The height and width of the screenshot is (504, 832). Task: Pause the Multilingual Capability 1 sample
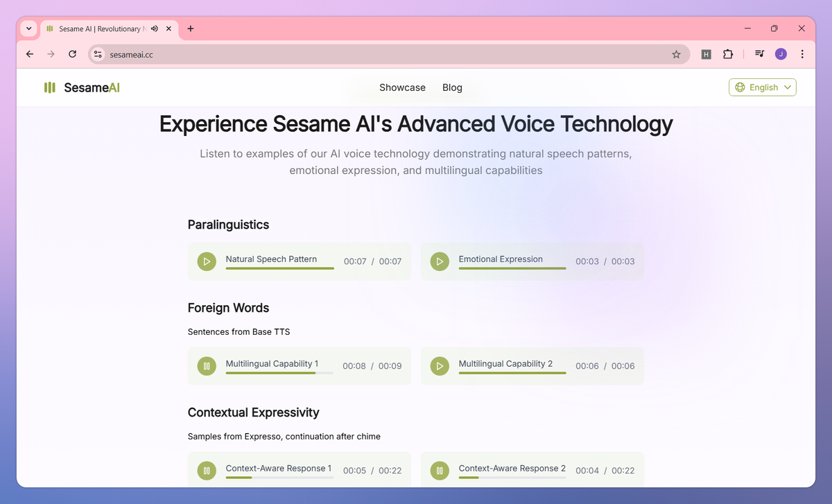click(x=207, y=366)
